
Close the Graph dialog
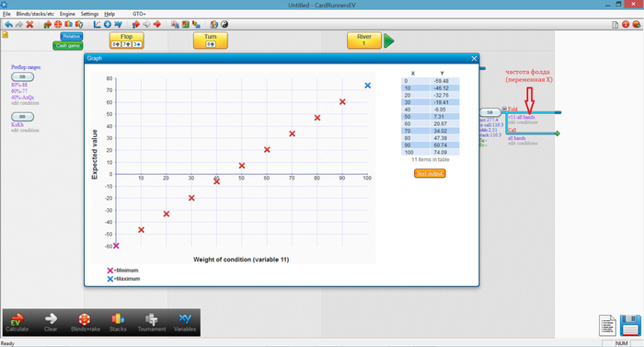click(474, 58)
